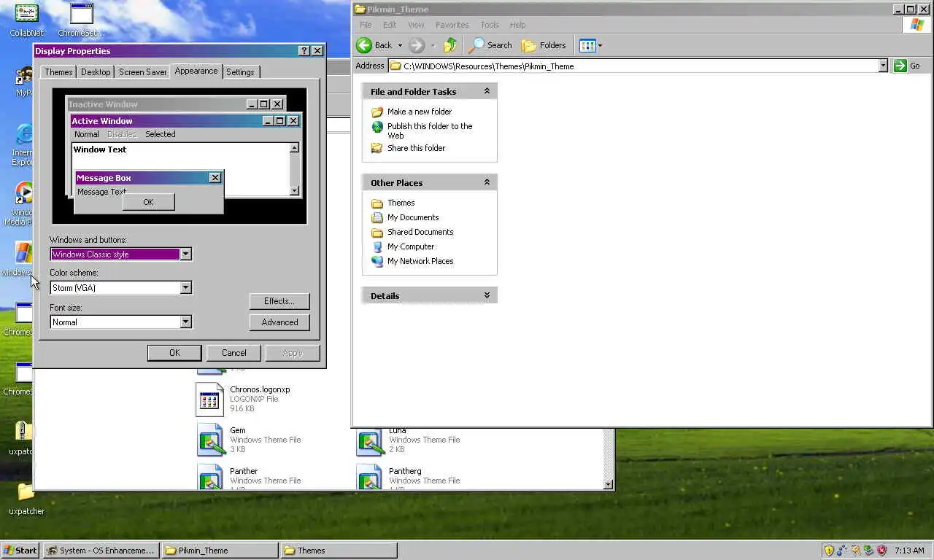The height and width of the screenshot is (560, 934).
Task: Switch to the Themes tab
Action: (x=58, y=72)
